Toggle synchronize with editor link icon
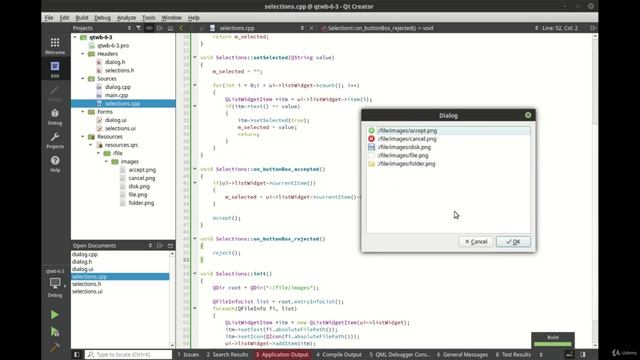Image resolution: width=640 pixels, height=360 pixels. 149,28
